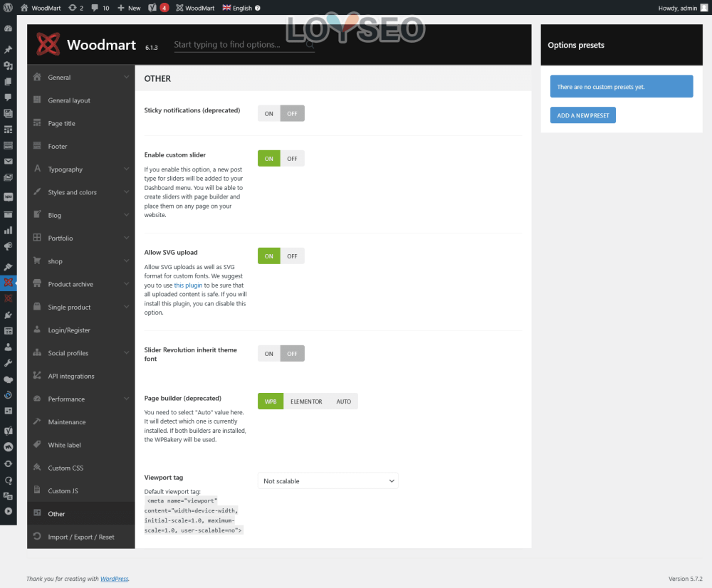The height and width of the screenshot is (588, 712).
Task: Follow the 'this plugin' link
Action: point(188,285)
